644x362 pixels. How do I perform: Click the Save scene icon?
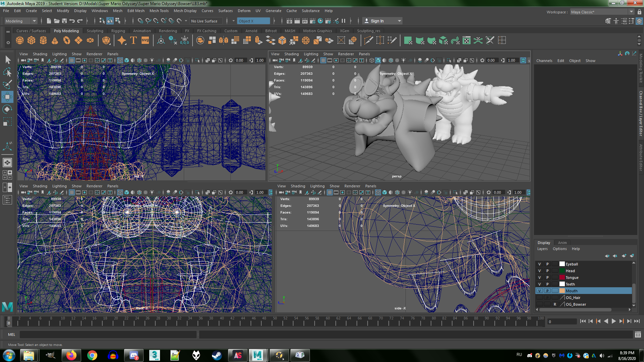[64, 21]
